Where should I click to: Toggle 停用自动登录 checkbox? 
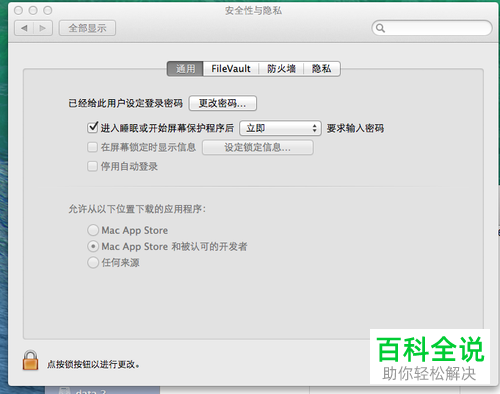[x=92, y=166]
